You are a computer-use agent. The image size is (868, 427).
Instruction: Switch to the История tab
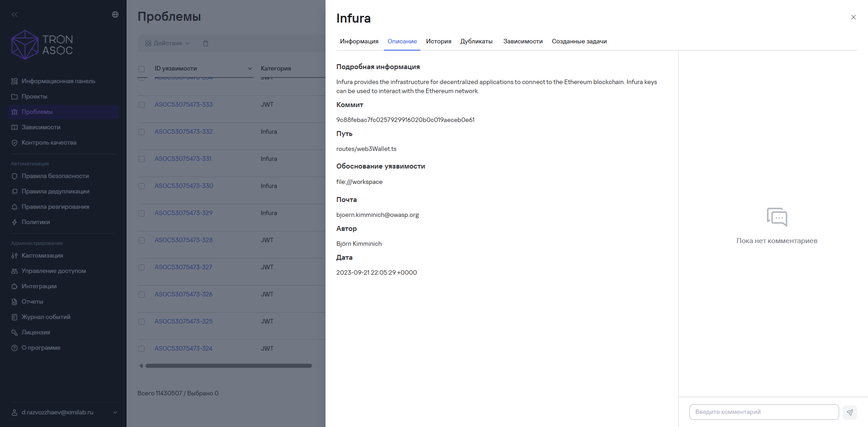439,41
